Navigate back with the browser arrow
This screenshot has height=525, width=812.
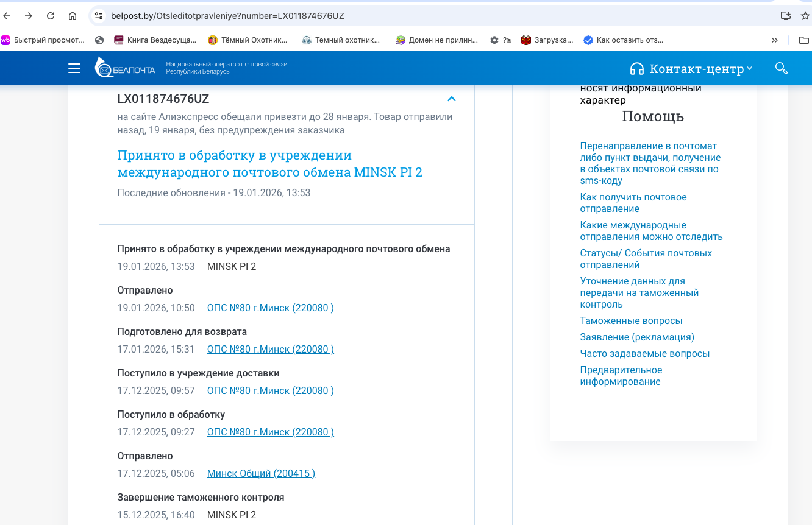click(7, 16)
